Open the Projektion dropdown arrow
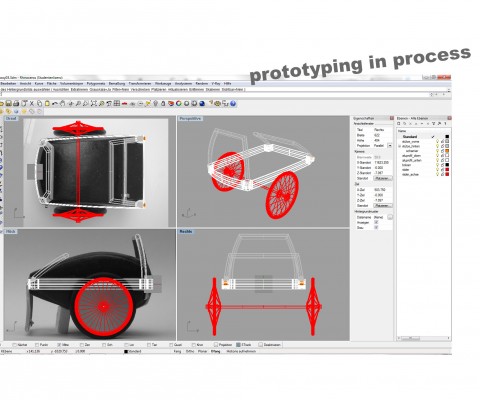 pyautogui.click(x=390, y=146)
